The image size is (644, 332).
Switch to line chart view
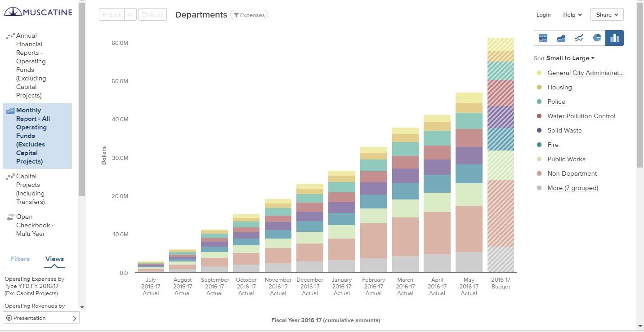(579, 38)
